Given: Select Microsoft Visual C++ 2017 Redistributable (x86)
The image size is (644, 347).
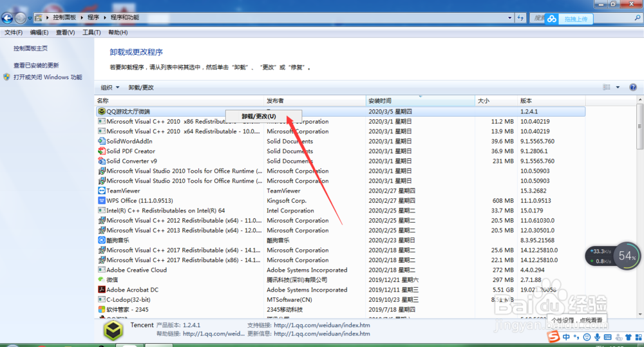Looking at the screenshot, I should pyautogui.click(x=183, y=260).
